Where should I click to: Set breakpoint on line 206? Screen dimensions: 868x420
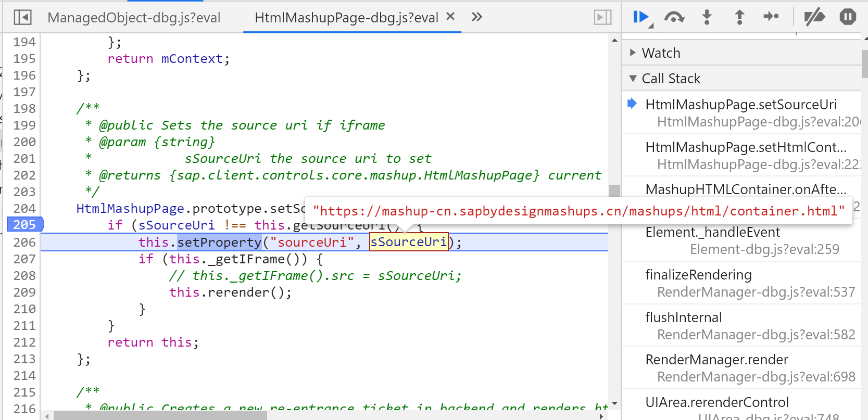click(24, 242)
